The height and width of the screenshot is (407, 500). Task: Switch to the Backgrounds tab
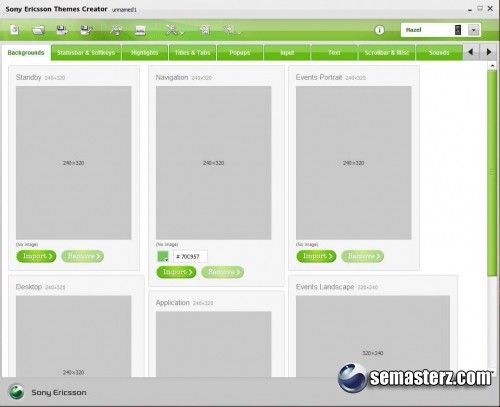click(x=26, y=53)
